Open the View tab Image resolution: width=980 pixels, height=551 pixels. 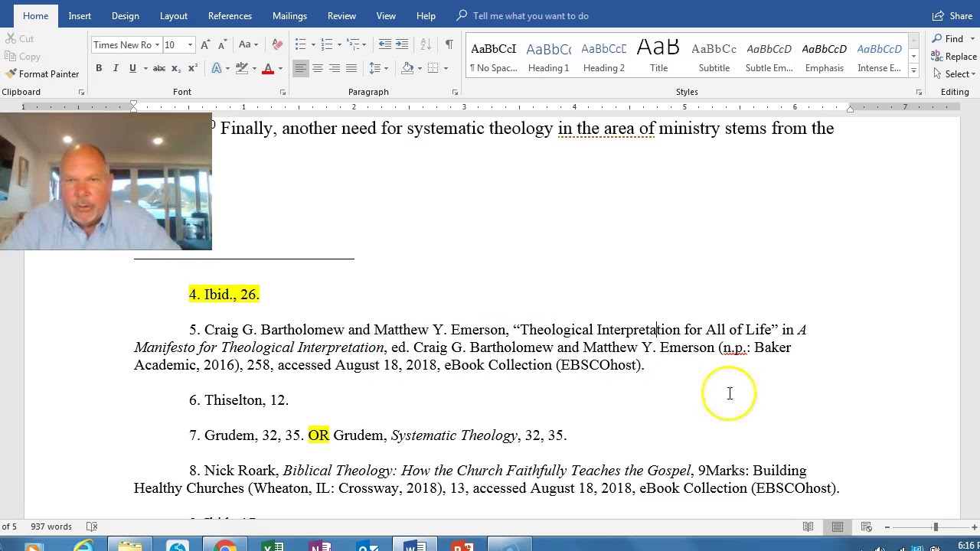[386, 16]
